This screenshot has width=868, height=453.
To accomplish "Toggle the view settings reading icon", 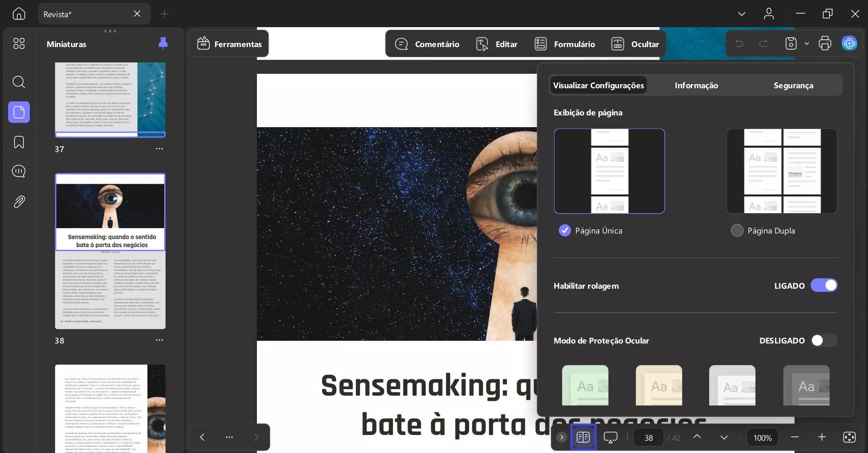I will point(583,437).
